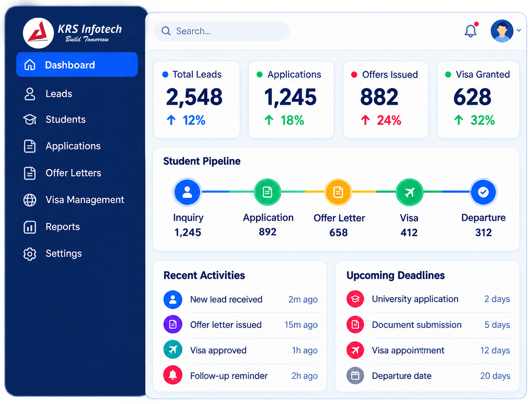Open the Offer letter issued activity

(240, 325)
